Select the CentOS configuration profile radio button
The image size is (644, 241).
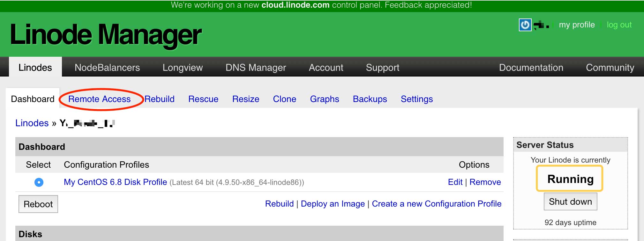(39, 182)
